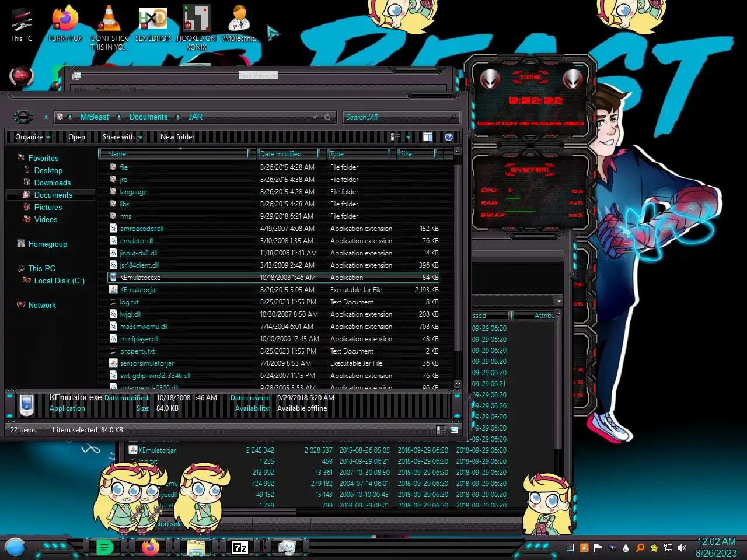Select the property.txt file
Viewport: 747px width, 560px height.
coord(137,351)
